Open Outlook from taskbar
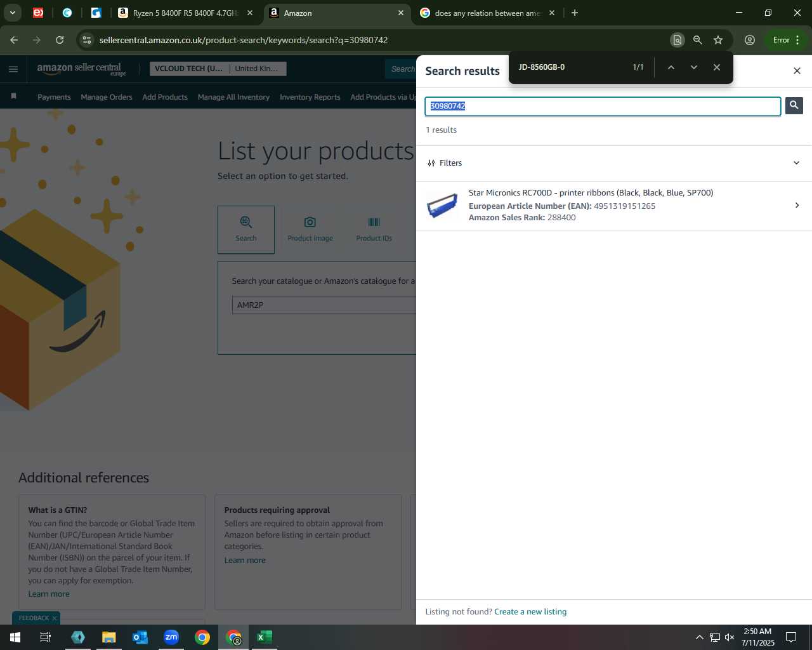 click(140, 637)
